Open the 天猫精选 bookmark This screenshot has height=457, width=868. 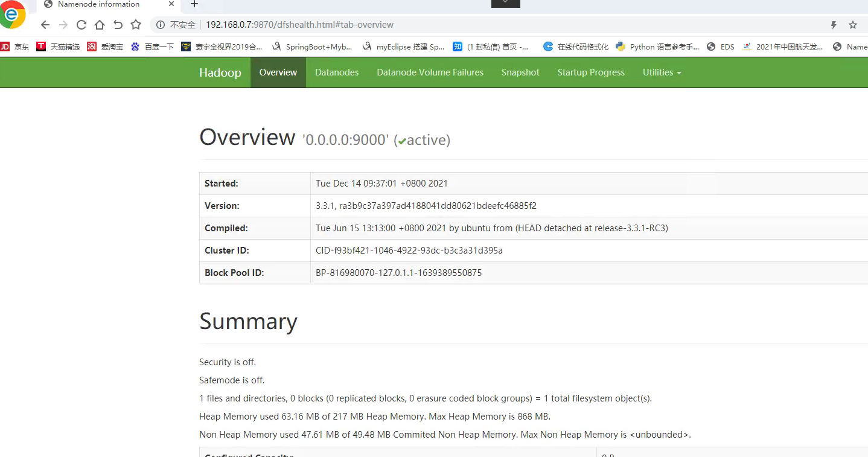[58, 46]
